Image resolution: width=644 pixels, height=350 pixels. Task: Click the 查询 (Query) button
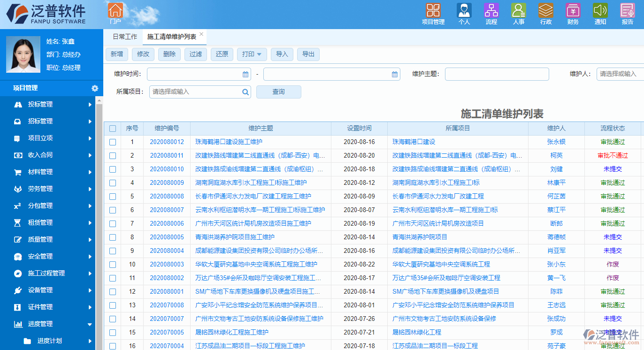pyautogui.click(x=278, y=91)
